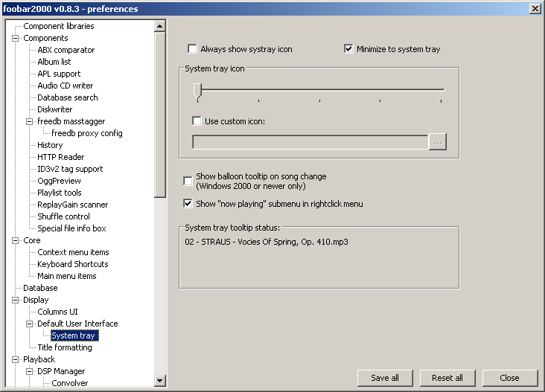This screenshot has width=545, height=392.
Task: Open ABX comparator settings
Action: click(x=66, y=50)
